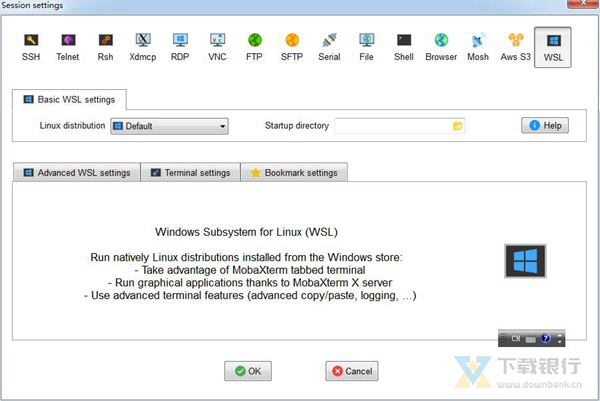Choose the File session icon
Viewport: 600px width, 401px height.
pyautogui.click(x=366, y=47)
